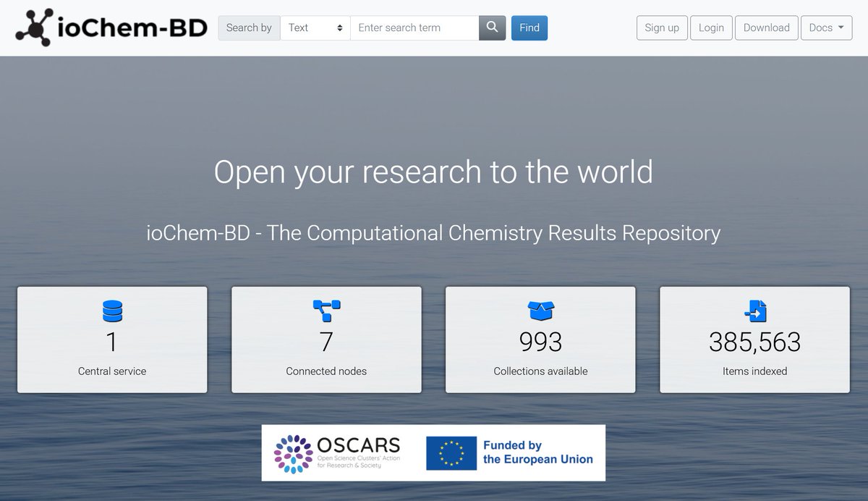Image resolution: width=868 pixels, height=501 pixels.
Task: Click the connected nodes network icon
Action: pyautogui.click(x=326, y=311)
